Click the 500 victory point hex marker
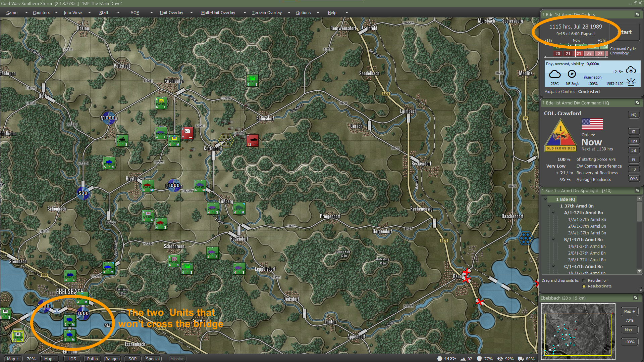This screenshot has width=644, height=362. pos(83,193)
